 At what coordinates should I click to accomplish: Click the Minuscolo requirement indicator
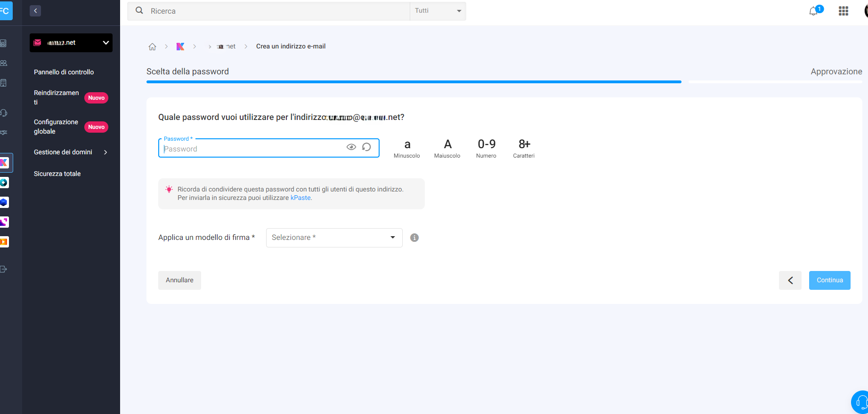(x=407, y=148)
